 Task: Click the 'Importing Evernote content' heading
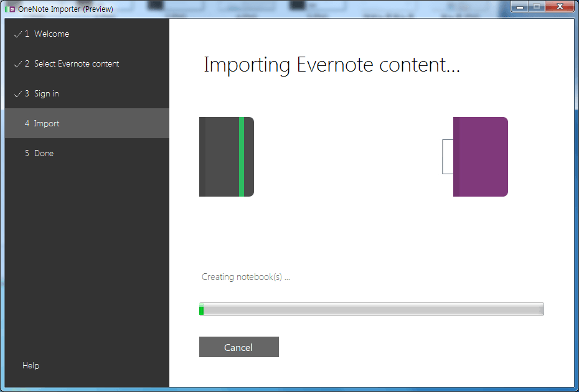click(x=331, y=65)
